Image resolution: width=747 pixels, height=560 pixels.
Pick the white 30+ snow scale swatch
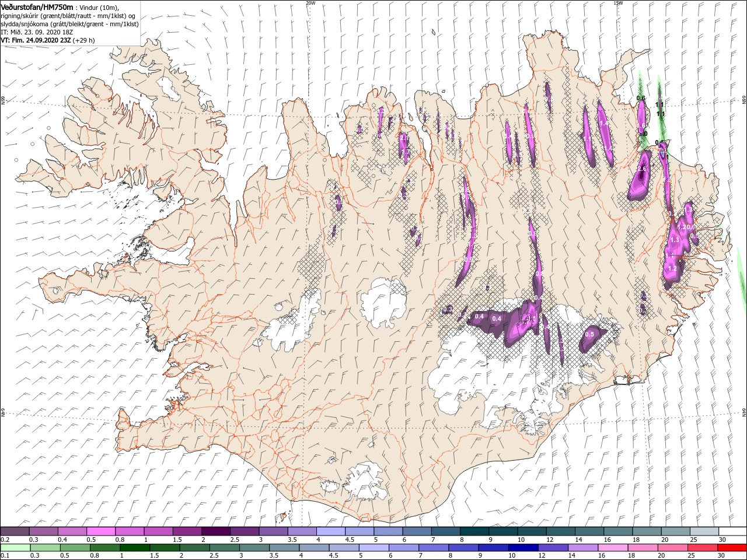click(x=732, y=531)
